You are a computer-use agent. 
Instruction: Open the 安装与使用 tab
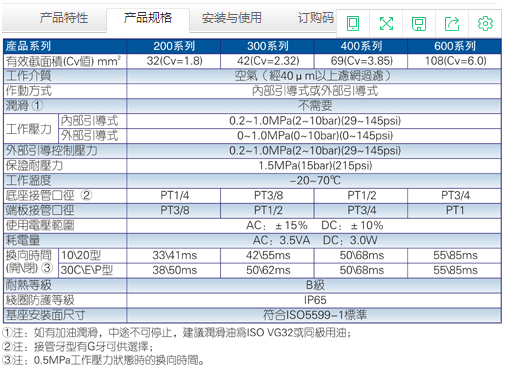(232, 18)
